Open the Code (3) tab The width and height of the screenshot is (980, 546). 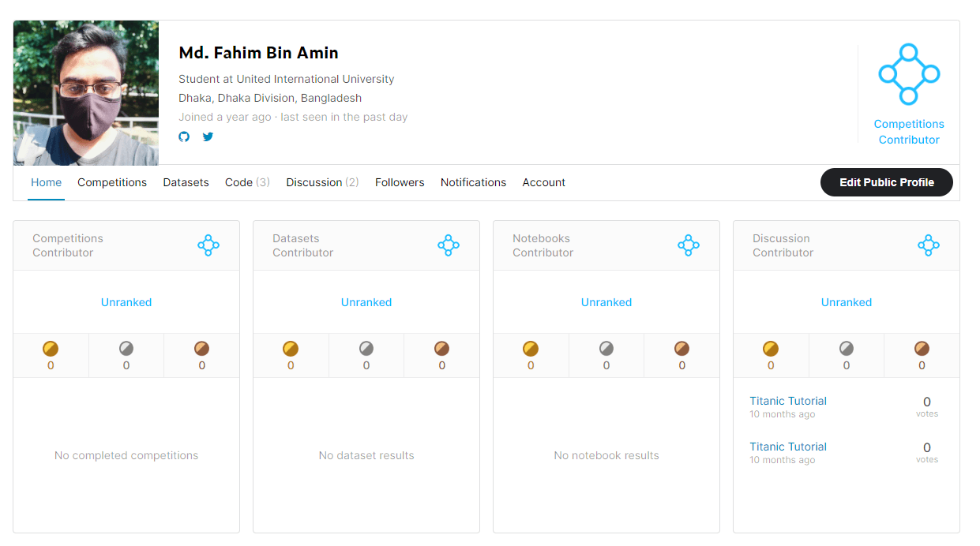click(247, 182)
